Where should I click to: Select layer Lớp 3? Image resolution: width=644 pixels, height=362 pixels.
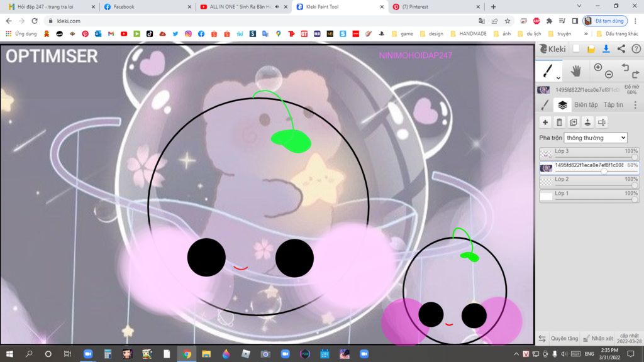[x=589, y=153]
